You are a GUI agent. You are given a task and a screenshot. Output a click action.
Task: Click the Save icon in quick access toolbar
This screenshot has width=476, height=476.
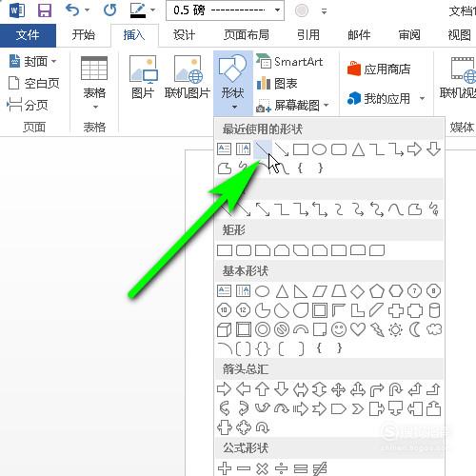pyautogui.click(x=45, y=10)
